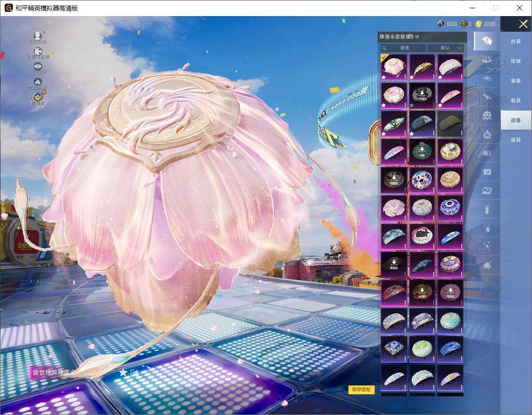Open the bottom hat-shaped category icon

point(487,265)
